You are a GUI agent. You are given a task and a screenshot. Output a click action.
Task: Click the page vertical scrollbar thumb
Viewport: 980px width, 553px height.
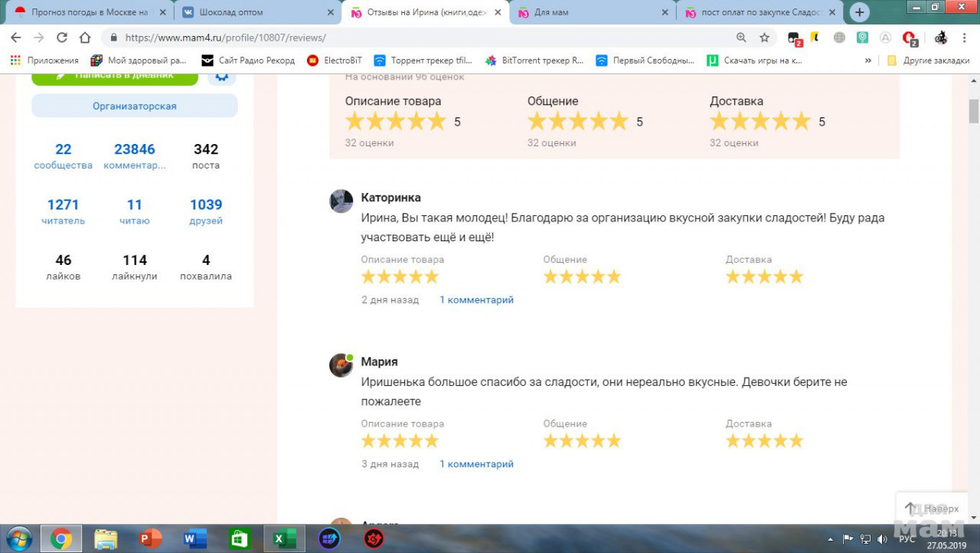[x=974, y=110]
